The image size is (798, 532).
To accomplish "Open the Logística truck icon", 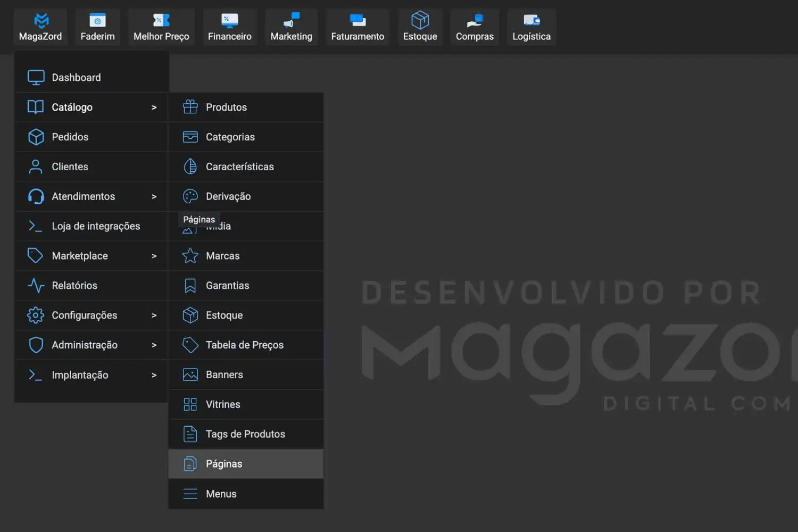I will click(x=531, y=20).
